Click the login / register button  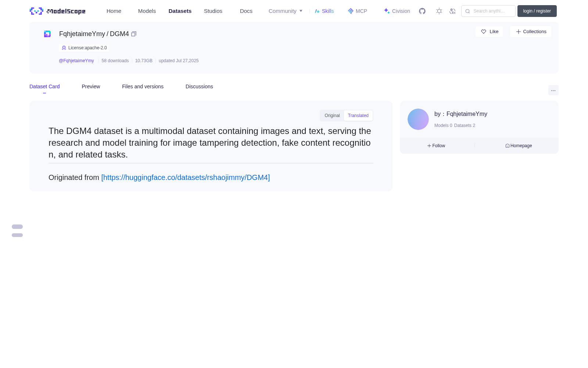click(x=537, y=11)
